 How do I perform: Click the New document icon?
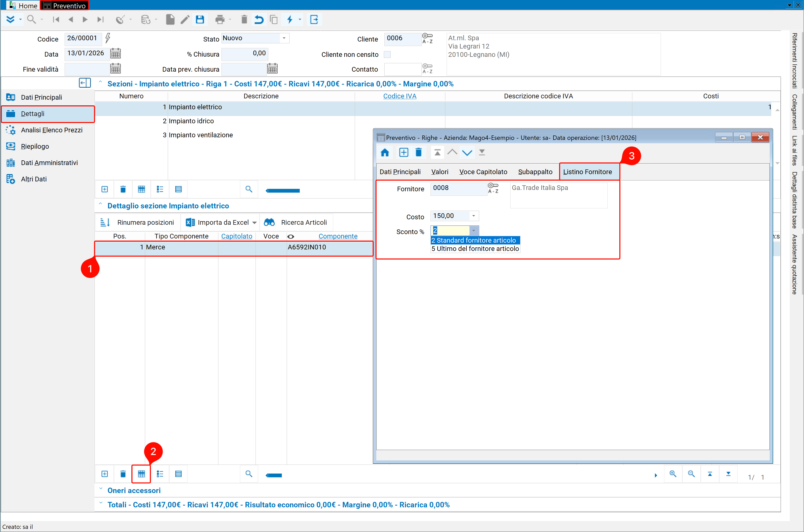[x=170, y=20]
